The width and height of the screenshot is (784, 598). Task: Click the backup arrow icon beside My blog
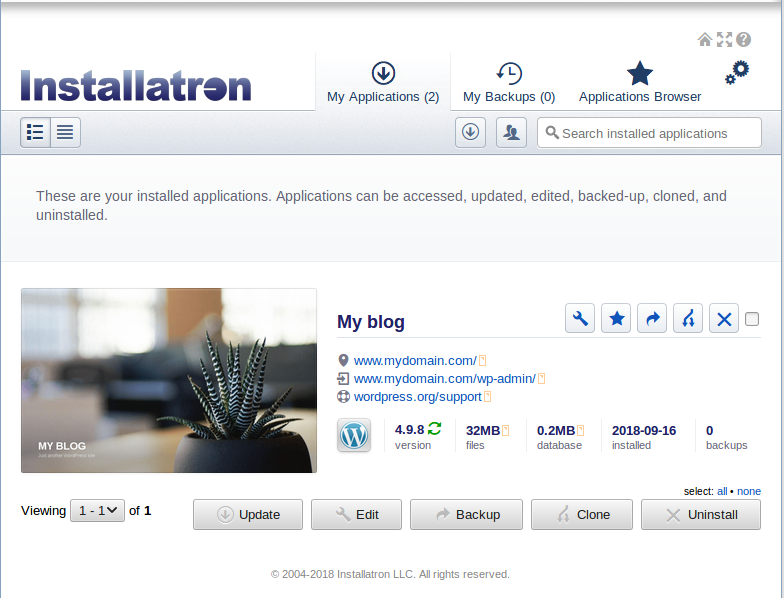(652, 319)
